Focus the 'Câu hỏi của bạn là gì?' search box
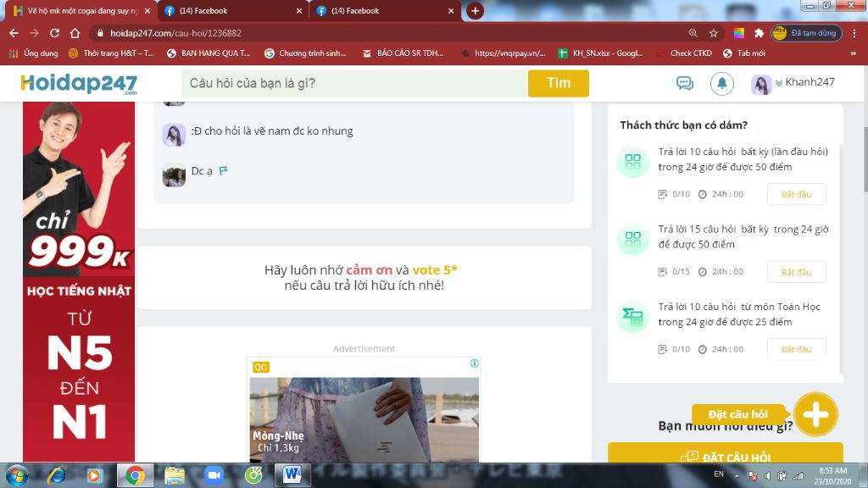Screen dimensions: 868x488 click(354, 84)
